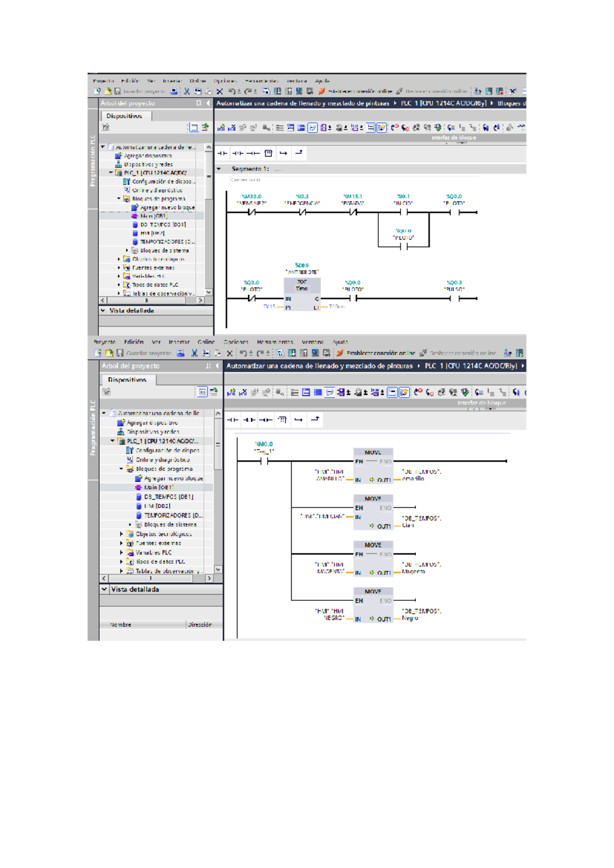Click the cut scissors icon in bottom toolbar
Viewport: 614px width, 868px height.
pos(194,353)
